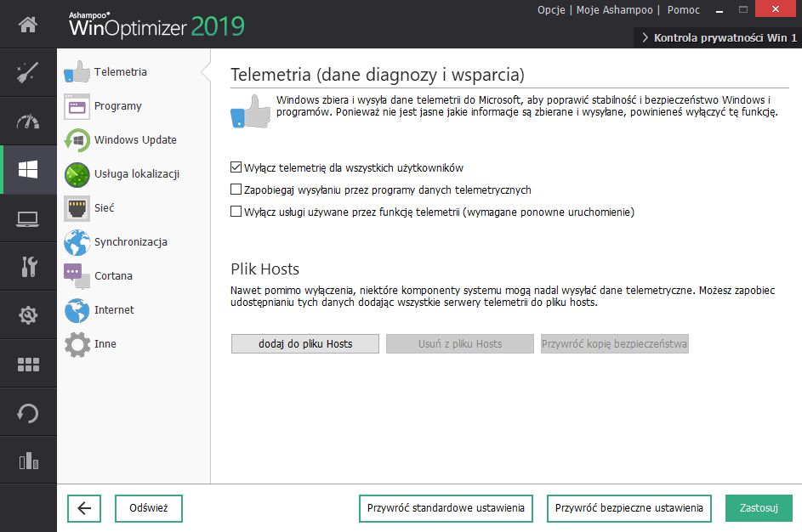
Task: Click Usuń z pliku Hosts button
Action: (x=460, y=344)
